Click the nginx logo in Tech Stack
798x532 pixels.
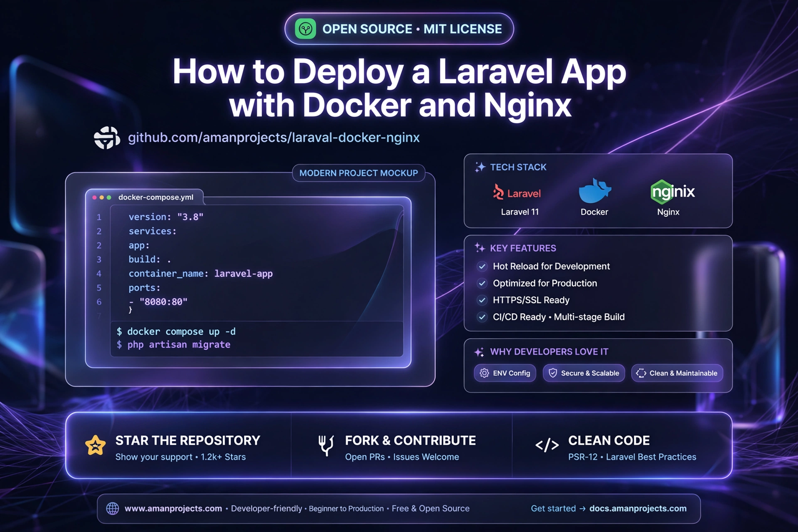(672, 192)
